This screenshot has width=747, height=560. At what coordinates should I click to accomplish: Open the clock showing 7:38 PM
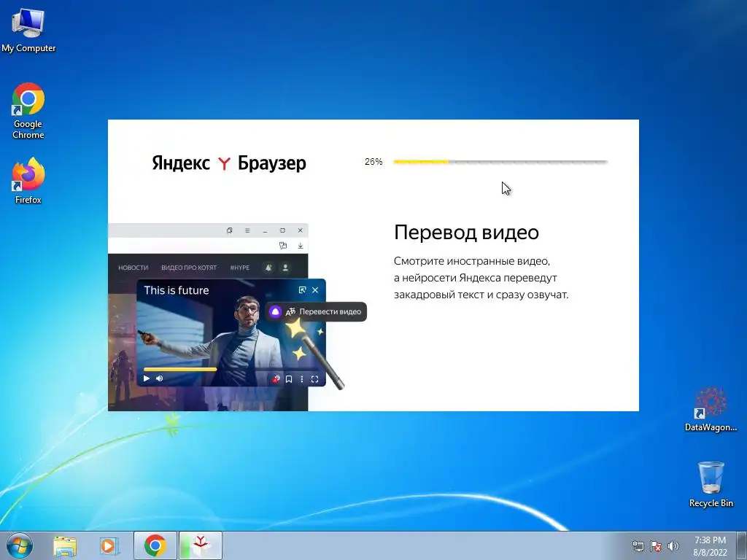710,546
